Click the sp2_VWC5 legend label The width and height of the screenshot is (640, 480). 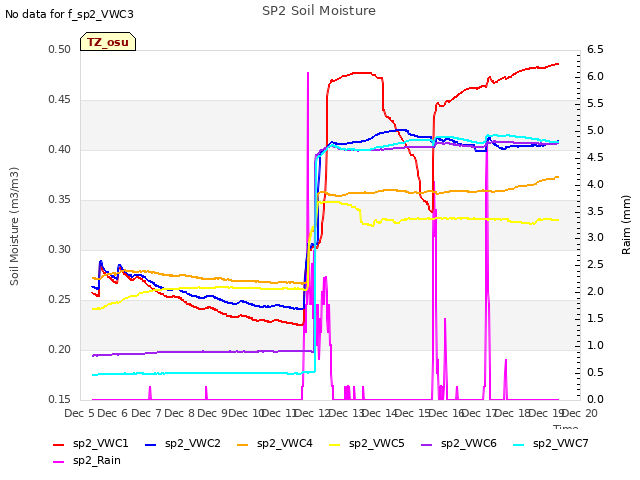(376, 443)
